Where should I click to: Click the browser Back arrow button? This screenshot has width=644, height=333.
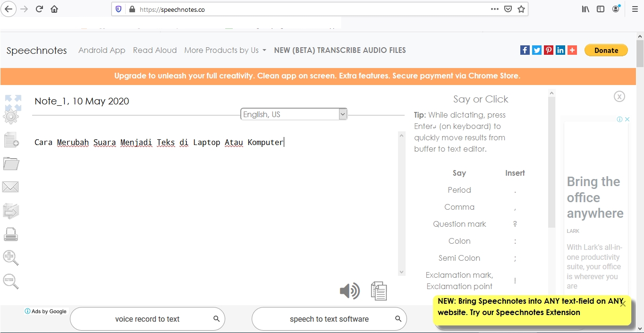click(8, 9)
